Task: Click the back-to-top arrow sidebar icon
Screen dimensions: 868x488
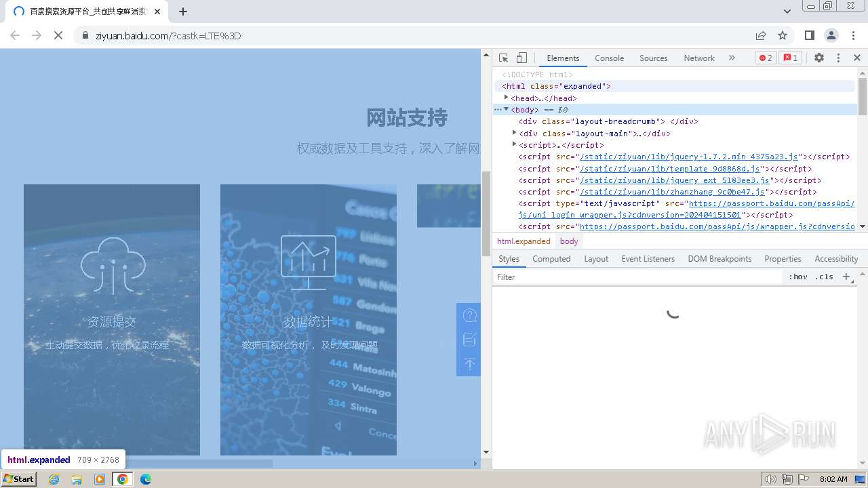Action: click(x=469, y=364)
